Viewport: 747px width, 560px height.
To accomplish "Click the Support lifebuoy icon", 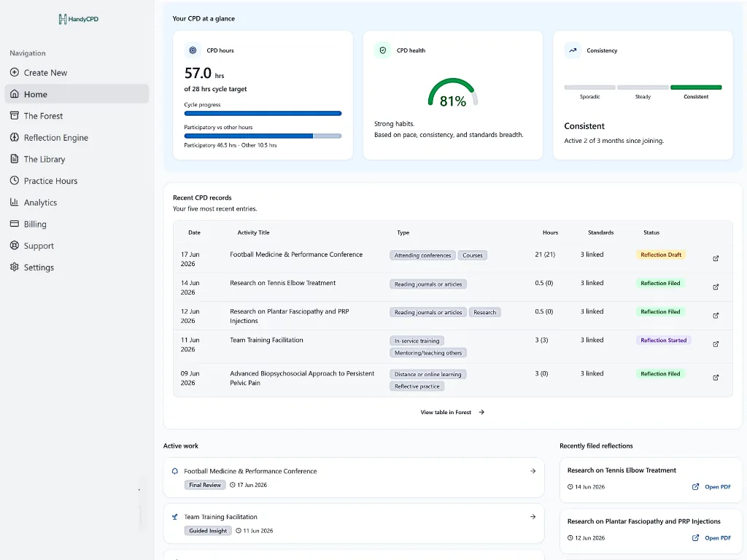I will pos(15,245).
